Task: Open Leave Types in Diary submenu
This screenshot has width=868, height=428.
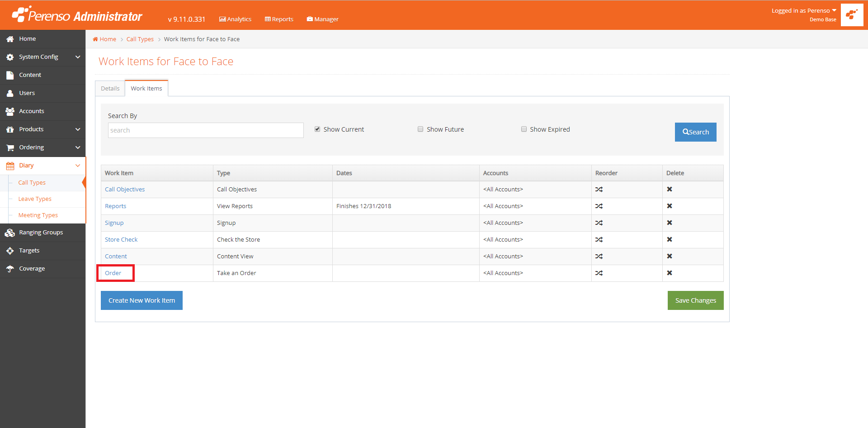Action: tap(35, 199)
